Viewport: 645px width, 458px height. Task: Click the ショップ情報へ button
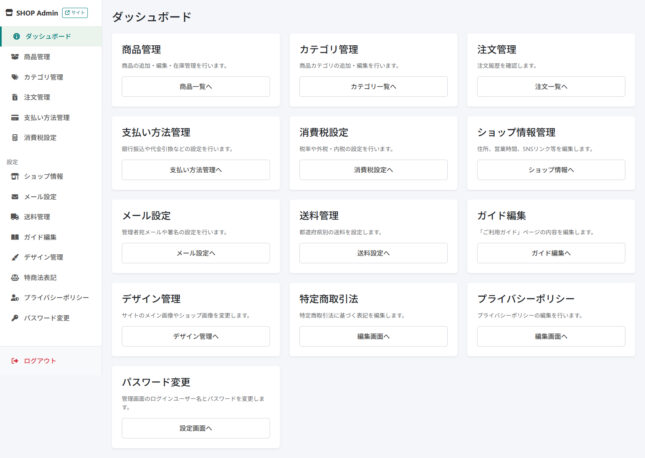point(551,170)
